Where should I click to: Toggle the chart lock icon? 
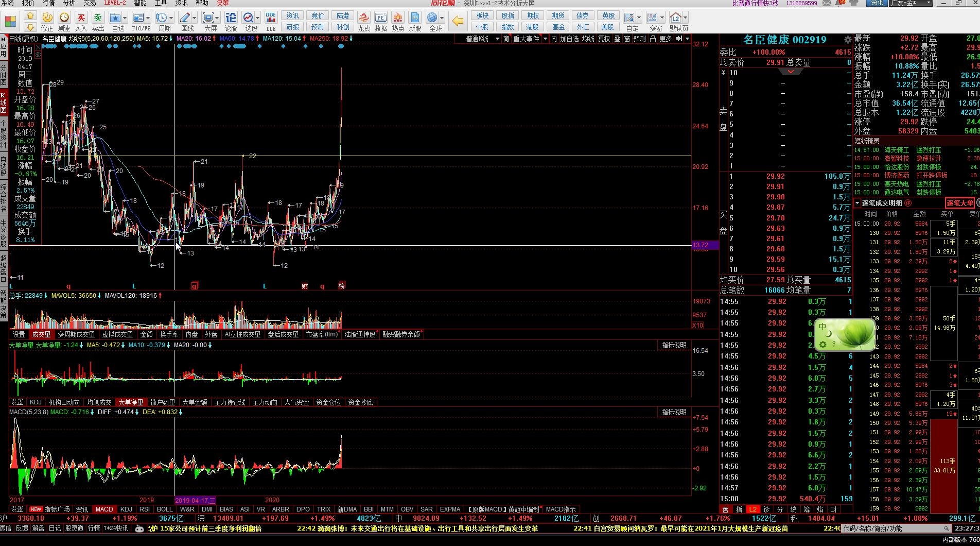[x=653, y=39]
